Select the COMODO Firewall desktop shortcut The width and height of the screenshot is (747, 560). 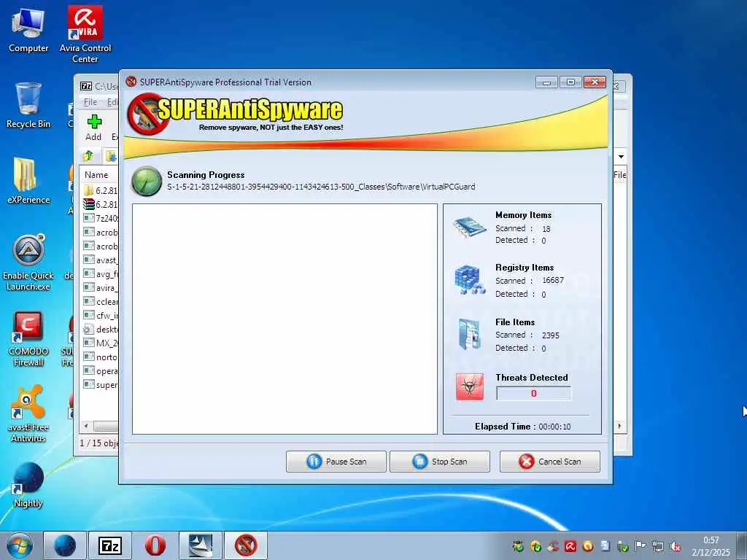click(x=28, y=339)
